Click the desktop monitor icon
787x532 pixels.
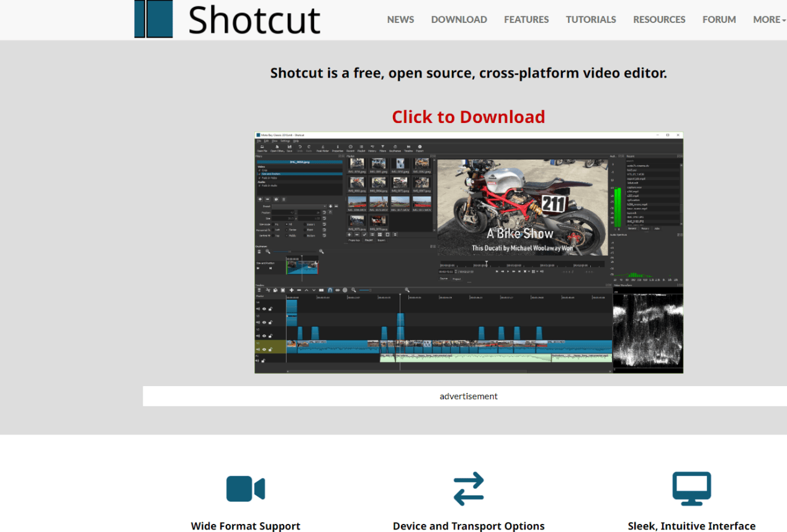pyautogui.click(x=691, y=489)
